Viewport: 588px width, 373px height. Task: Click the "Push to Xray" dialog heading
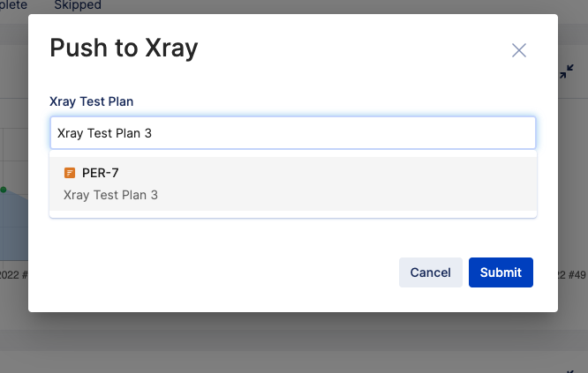tap(124, 48)
